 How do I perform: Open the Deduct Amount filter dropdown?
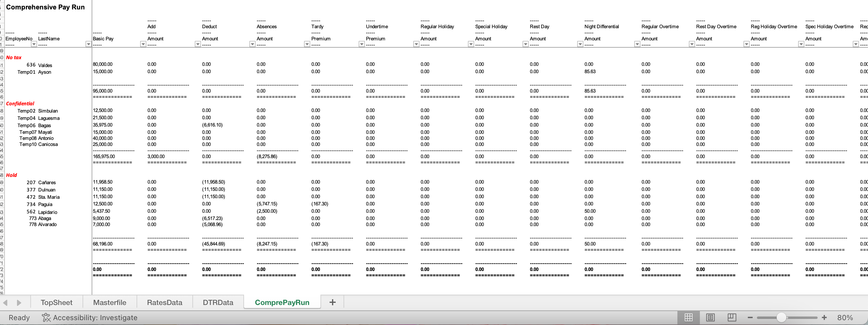pos(252,44)
